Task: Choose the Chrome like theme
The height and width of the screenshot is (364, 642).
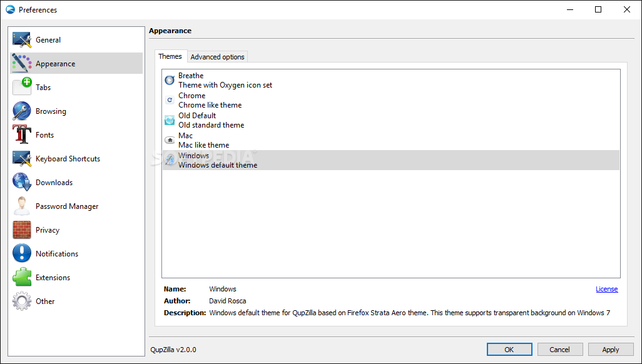Action: (391, 100)
